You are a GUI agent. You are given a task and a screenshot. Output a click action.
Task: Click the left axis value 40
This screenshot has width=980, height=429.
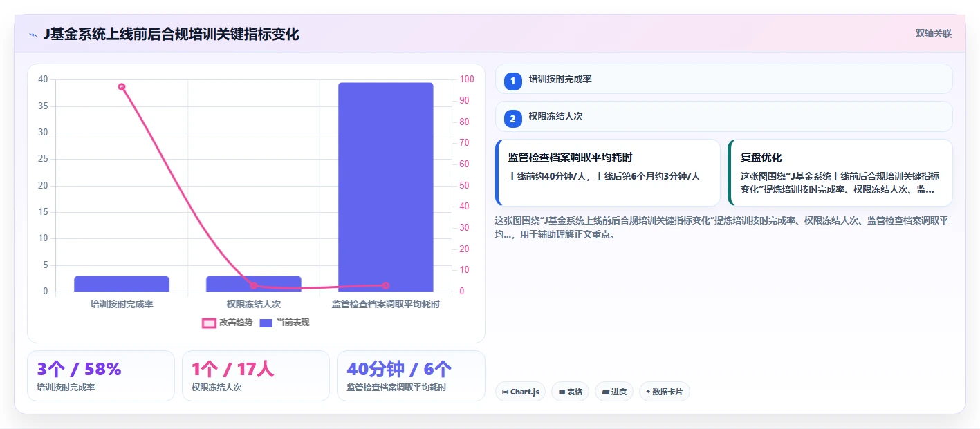pos(43,79)
